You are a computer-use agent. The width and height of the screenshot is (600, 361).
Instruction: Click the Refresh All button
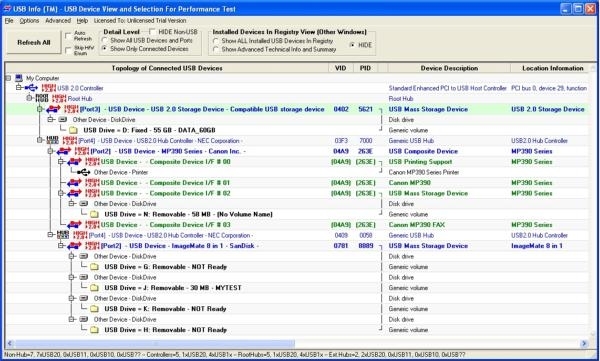coord(34,42)
